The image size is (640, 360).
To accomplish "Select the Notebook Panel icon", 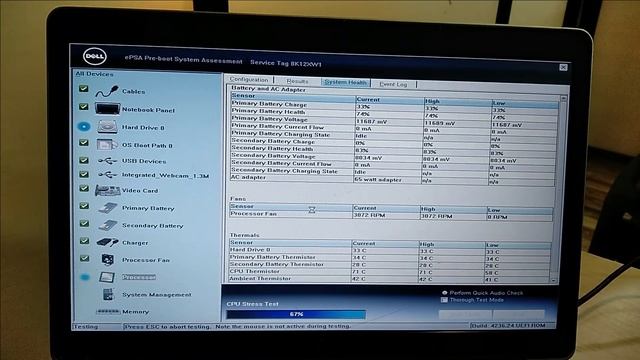I will [107, 109].
